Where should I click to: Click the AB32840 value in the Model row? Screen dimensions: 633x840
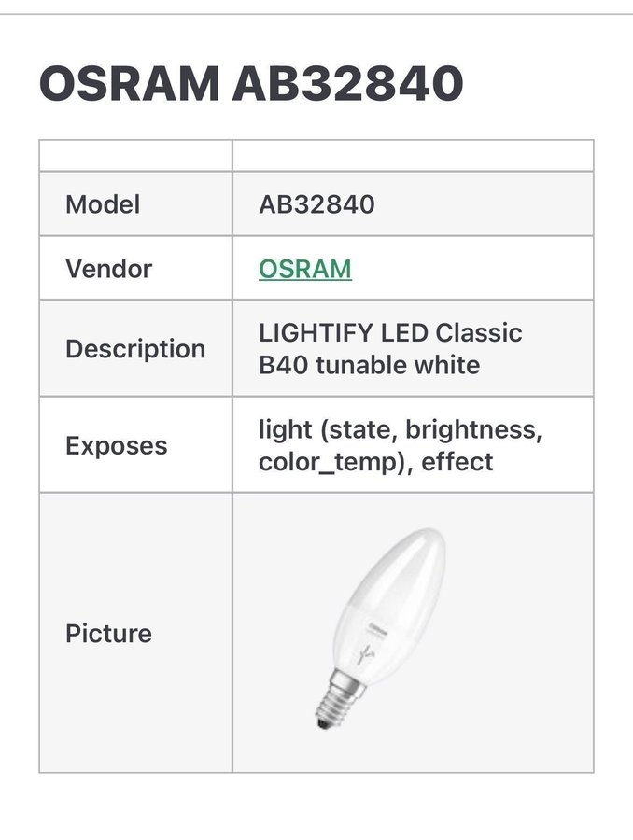pyautogui.click(x=316, y=204)
